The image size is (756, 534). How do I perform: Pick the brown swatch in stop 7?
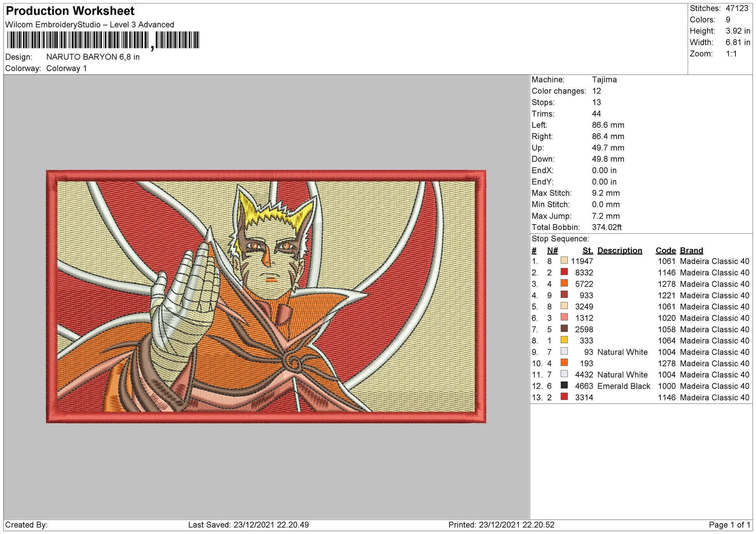coord(564,329)
